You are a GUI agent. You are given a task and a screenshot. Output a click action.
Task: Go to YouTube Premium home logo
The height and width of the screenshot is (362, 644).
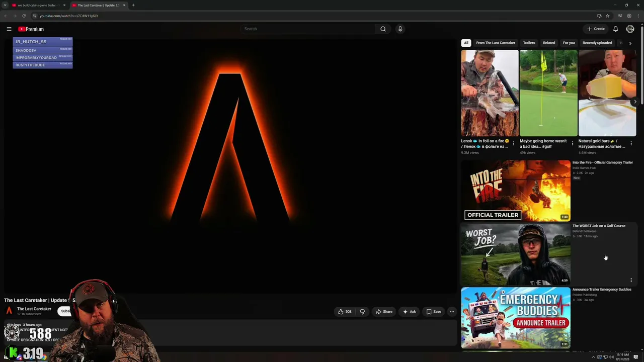point(31,29)
